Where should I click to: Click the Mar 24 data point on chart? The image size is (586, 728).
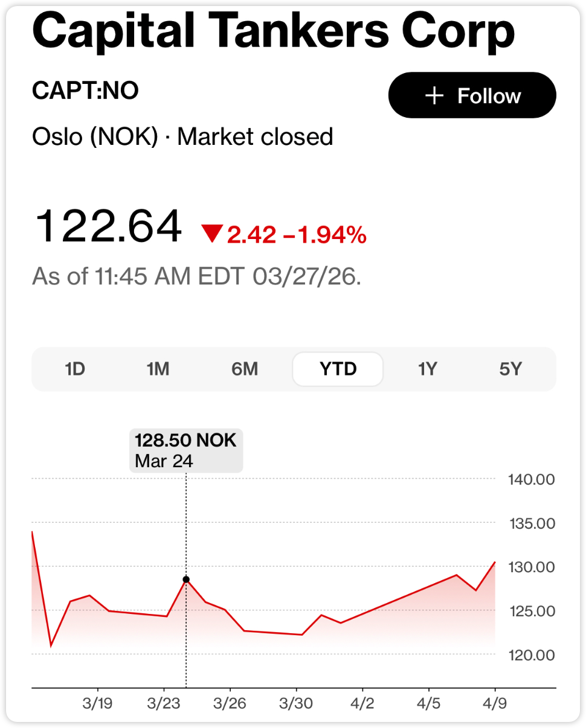[x=186, y=580]
